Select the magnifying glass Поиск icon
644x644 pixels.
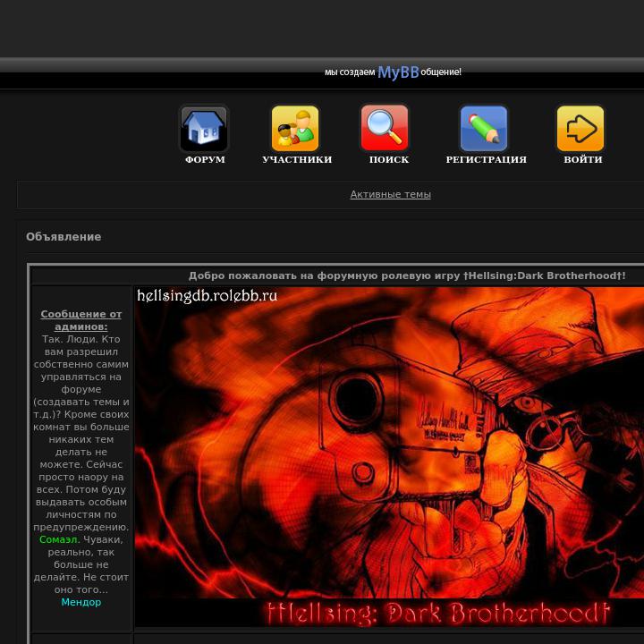click(x=385, y=128)
